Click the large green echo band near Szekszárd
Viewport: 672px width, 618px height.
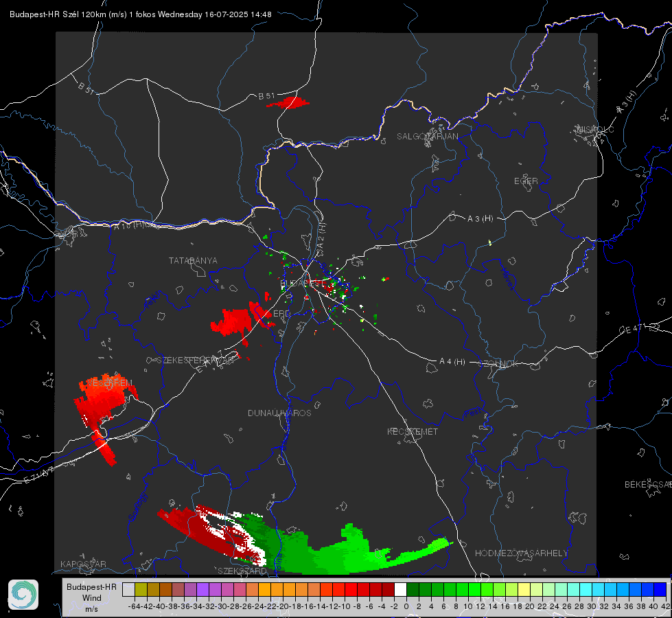343,553
